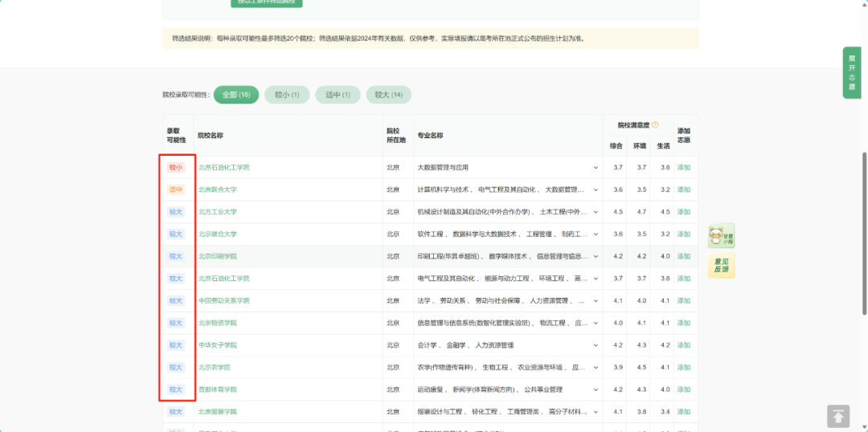
Task: Open the 北京农学院 school link
Action: tap(215, 367)
